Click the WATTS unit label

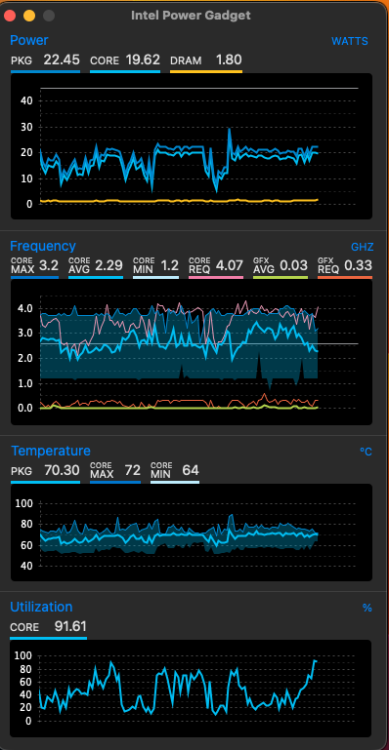tap(350, 41)
